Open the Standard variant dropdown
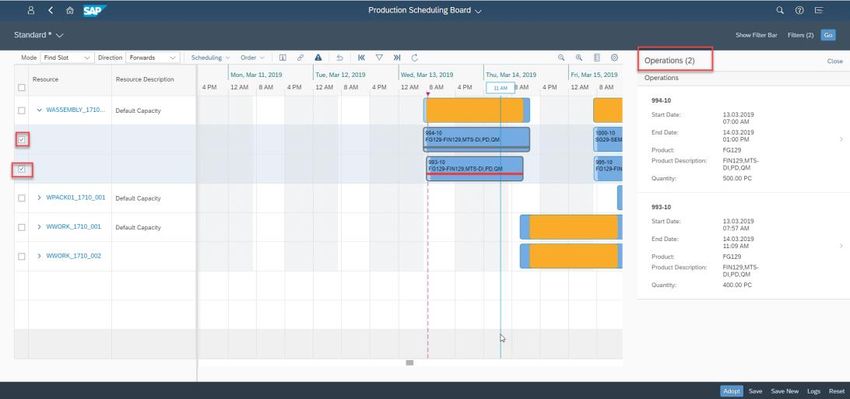This screenshot has width=850, height=399. point(38,35)
